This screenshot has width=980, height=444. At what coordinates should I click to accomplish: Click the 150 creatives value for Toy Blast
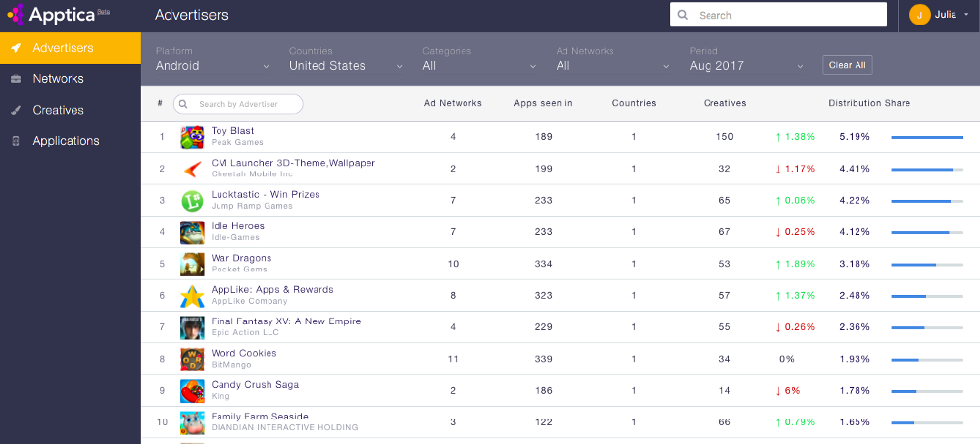[724, 137]
